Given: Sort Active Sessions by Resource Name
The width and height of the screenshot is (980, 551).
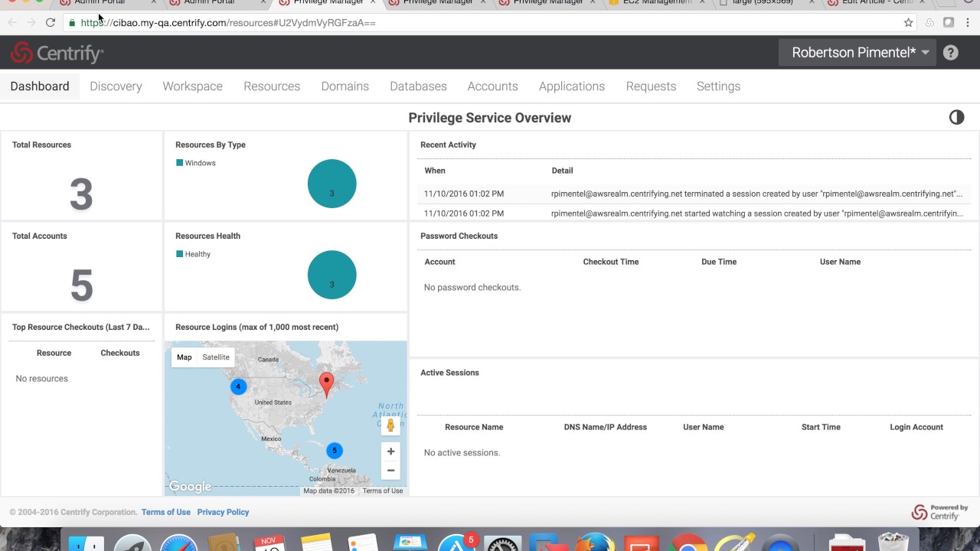Looking at the screenshot, I should coord(474,427).
